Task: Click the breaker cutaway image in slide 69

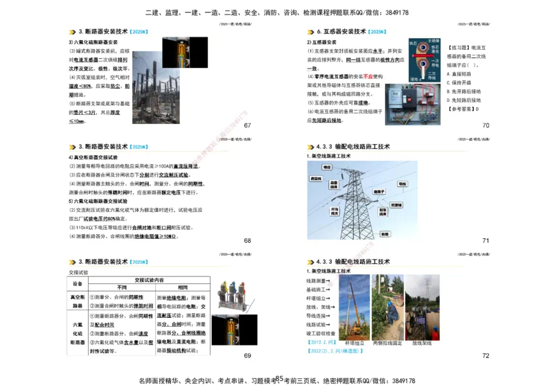Action: (234, 330)
